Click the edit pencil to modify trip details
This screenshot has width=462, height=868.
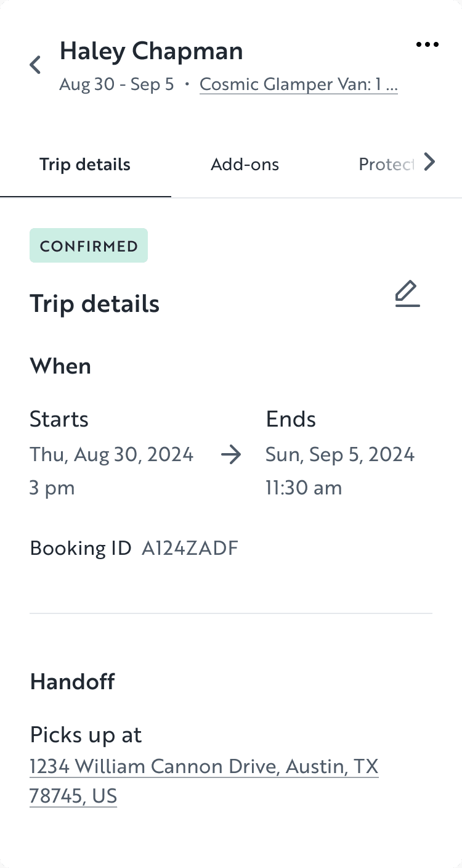pos(407,294)
